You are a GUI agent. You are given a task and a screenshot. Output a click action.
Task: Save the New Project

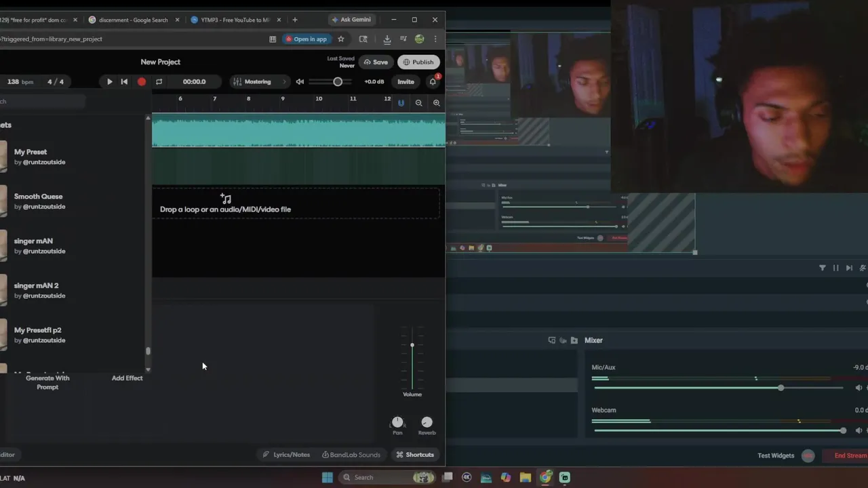(x=376, y=62)
